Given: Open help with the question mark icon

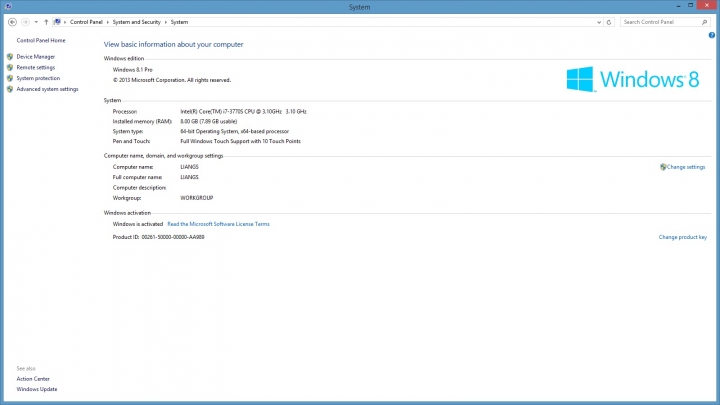Looking at the screenshot, I should [712, 35].
